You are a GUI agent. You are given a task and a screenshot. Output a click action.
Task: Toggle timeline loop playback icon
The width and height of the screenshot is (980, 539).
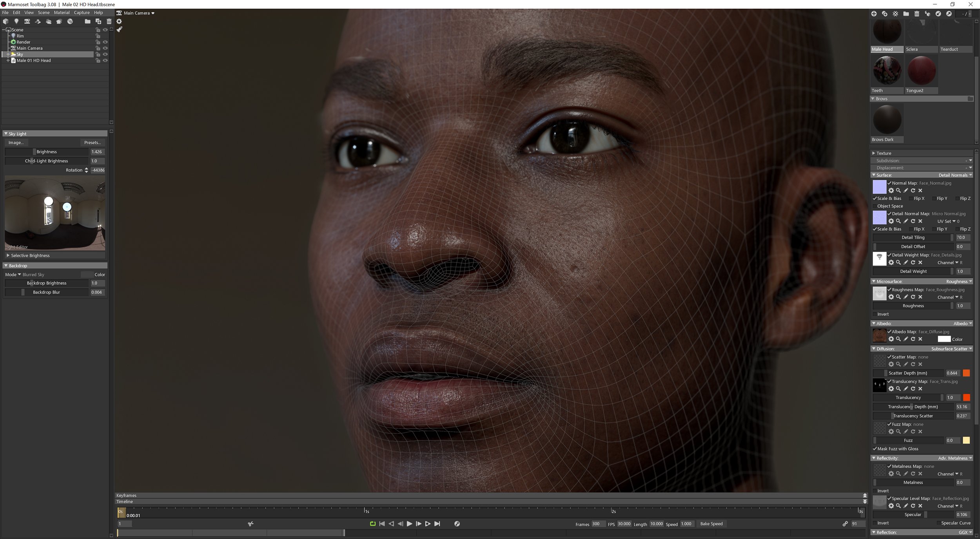click(373, 524)
